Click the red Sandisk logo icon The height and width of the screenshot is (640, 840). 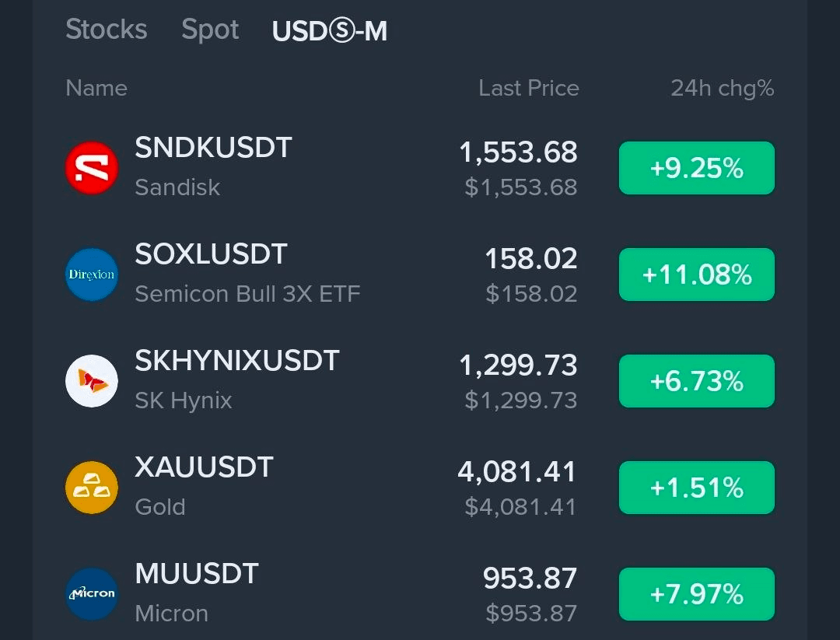click(92, 168)
